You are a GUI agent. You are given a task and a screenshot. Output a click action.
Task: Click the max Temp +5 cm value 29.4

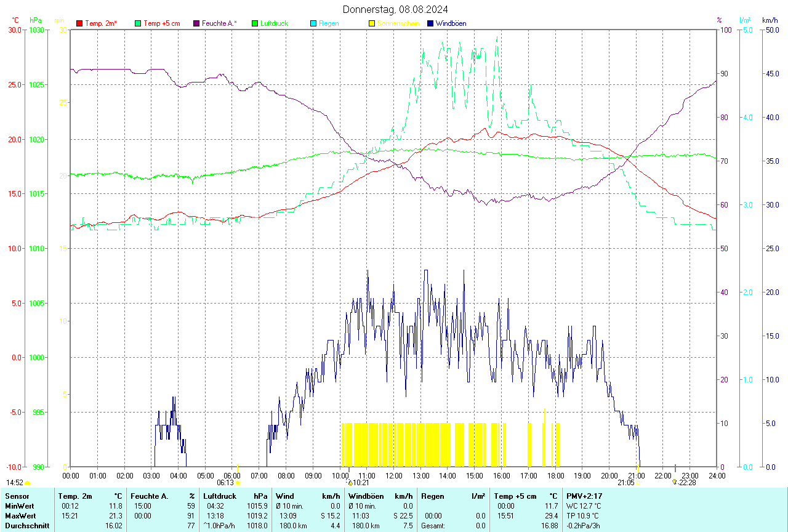pyautogui.click(x=551, y=516)
